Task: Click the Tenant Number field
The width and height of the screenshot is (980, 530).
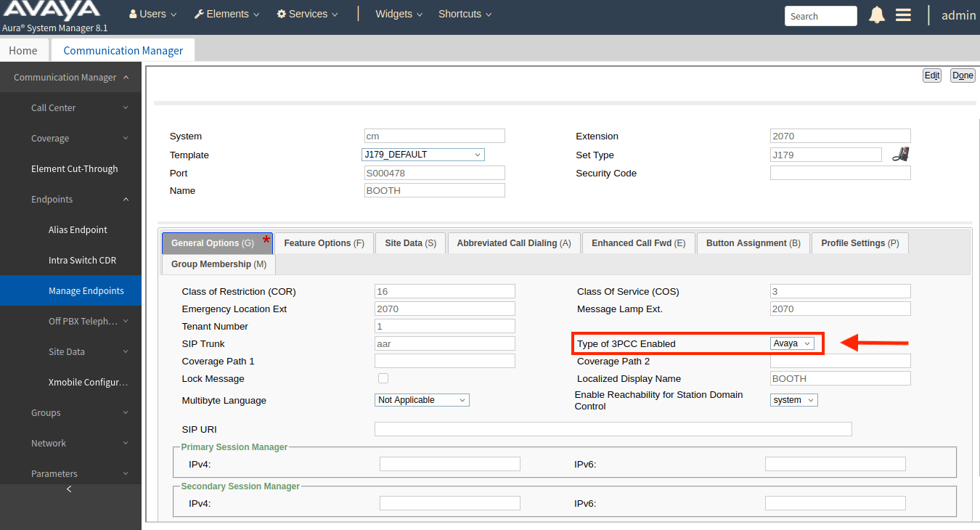Action: (x=444, y=326)
